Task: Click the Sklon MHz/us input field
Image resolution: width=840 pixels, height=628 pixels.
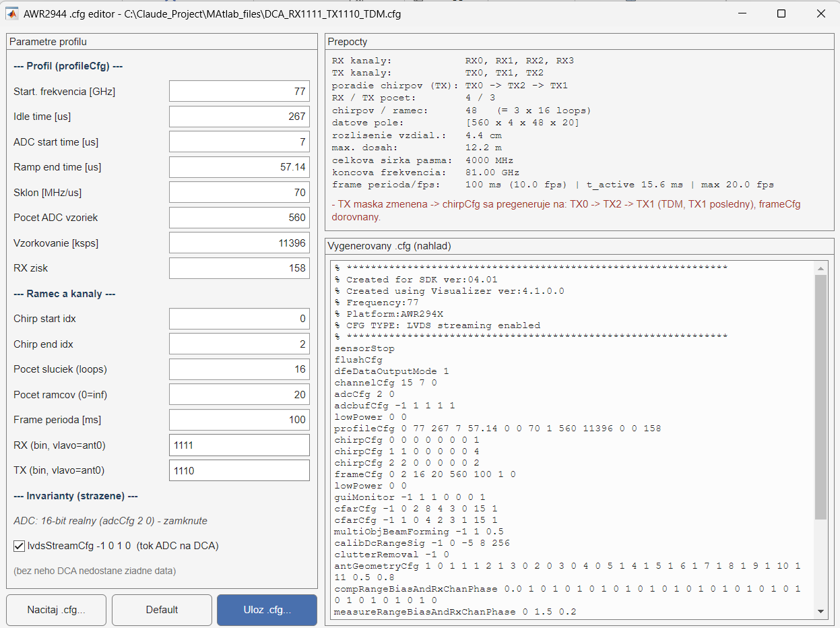Action: [x=239, y=193]
